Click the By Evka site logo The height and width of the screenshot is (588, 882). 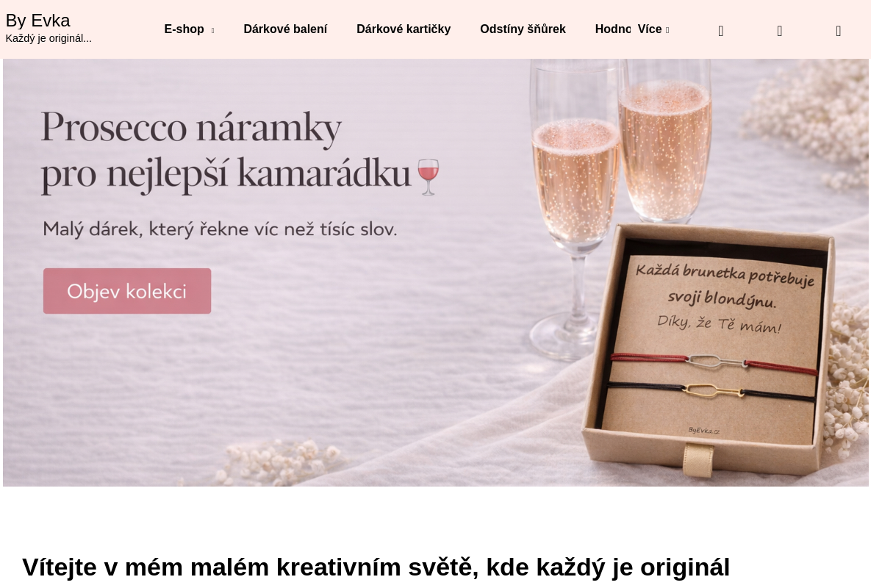tap(37, 21)
